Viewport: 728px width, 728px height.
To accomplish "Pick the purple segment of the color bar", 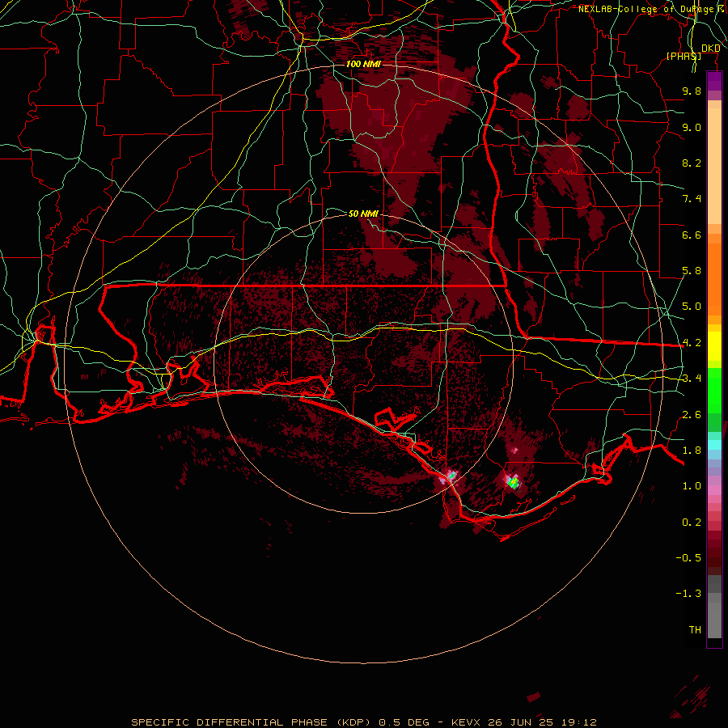I will pyautogui.click(x=714, y=81).
